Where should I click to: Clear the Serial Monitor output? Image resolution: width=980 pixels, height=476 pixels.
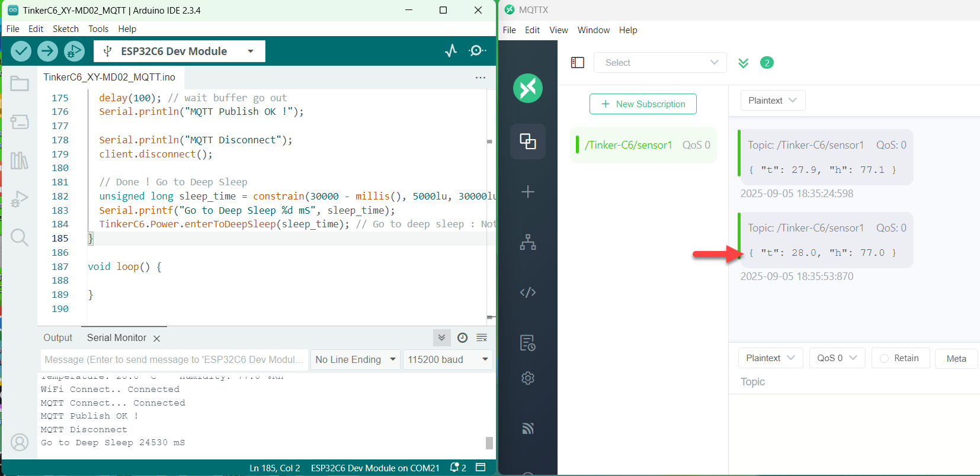tap(482, 337)
